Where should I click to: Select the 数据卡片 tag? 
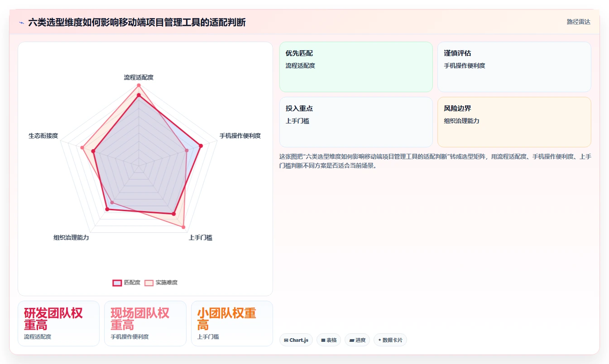coord(390,340)
